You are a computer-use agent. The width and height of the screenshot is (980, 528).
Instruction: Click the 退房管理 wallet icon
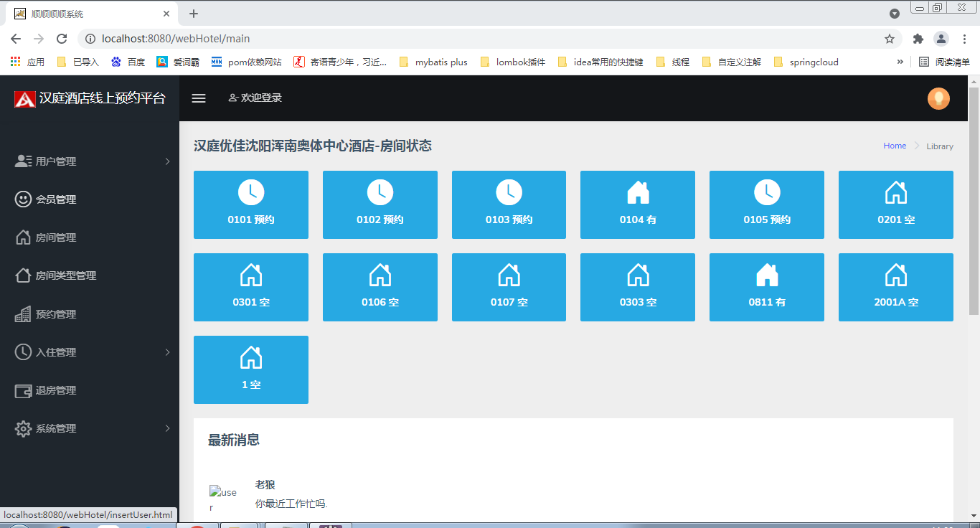point(23,390)
